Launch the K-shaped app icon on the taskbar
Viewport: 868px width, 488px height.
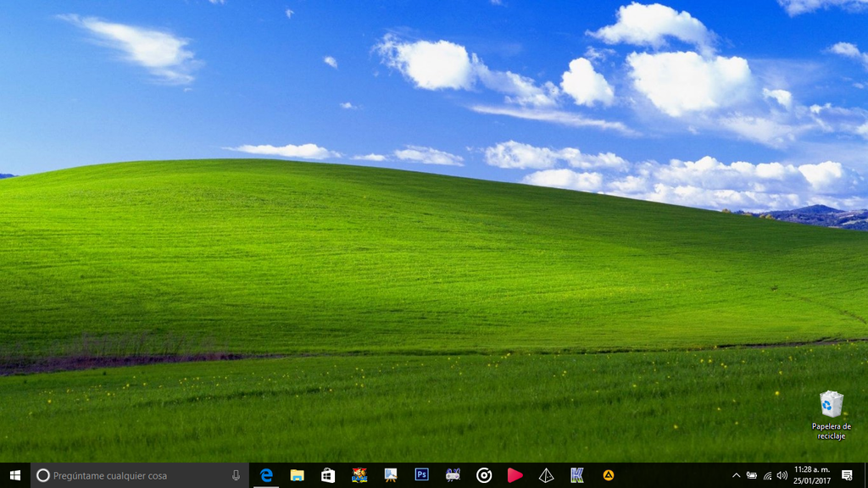click(x=576, y=475)
